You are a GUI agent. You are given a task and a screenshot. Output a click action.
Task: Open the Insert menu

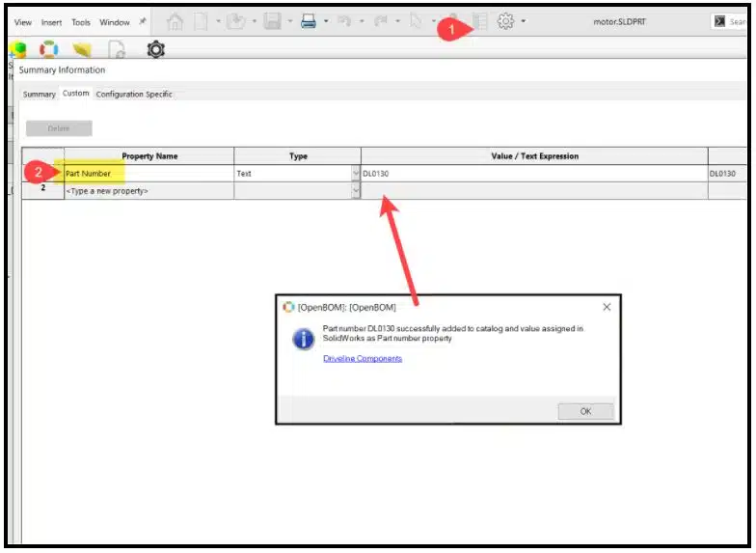tap(52, 22)
